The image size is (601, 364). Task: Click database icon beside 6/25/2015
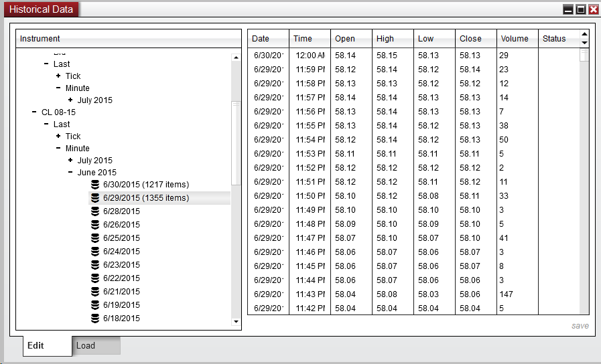point(95,238)
